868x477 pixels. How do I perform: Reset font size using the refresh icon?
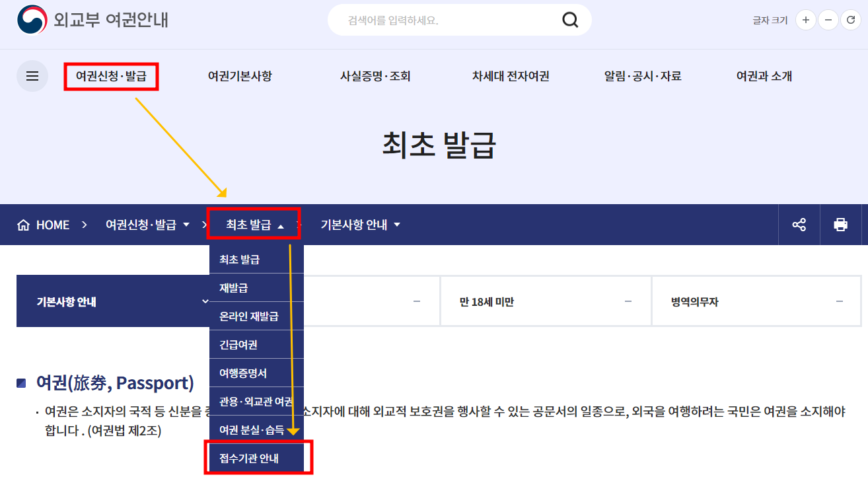pyautogui.click(x=851, y=20)
